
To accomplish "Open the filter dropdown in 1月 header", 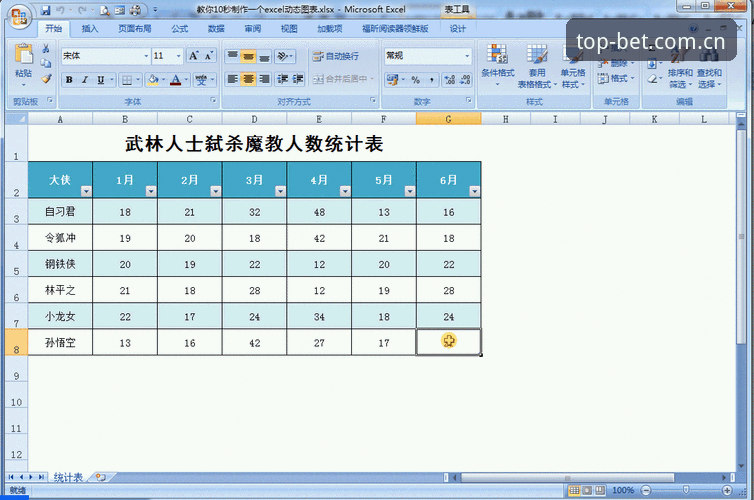I will (151, 191).
